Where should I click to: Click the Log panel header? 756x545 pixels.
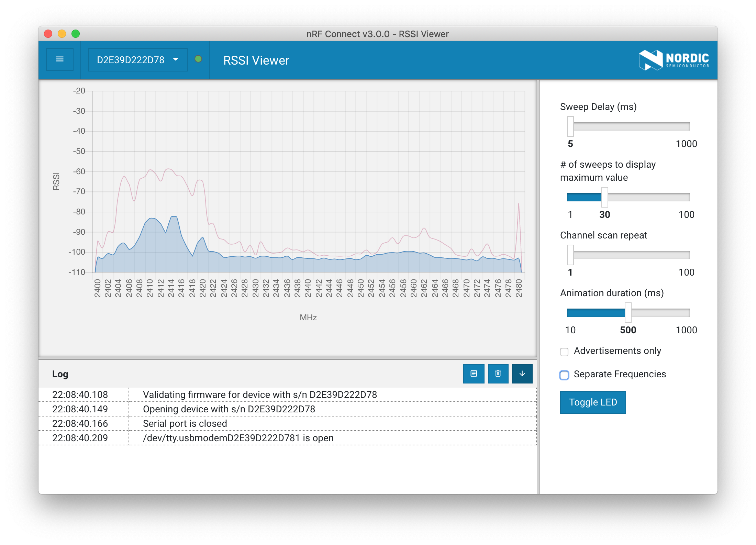pyautogui.click(x=60, y=374)
